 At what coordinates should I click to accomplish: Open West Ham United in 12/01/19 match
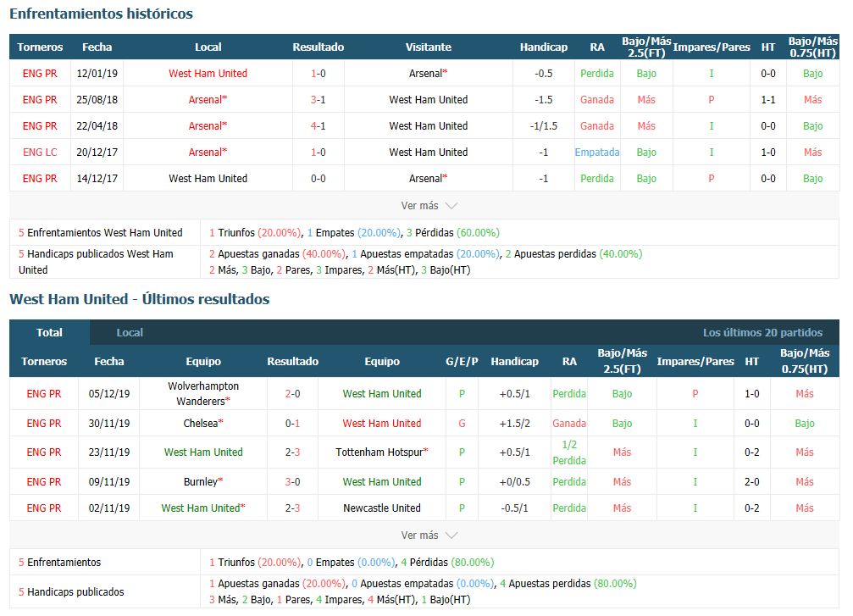(208, 74)
